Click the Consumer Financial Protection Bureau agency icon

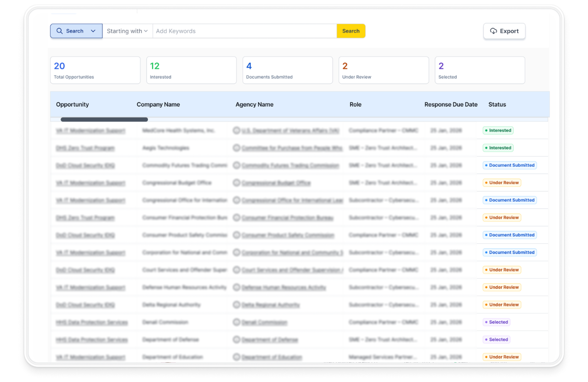coord(237,218)
